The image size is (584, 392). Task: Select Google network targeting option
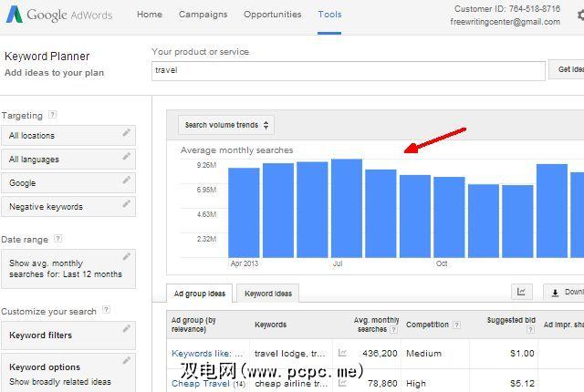pyautogui.click(x=68, y=183)
